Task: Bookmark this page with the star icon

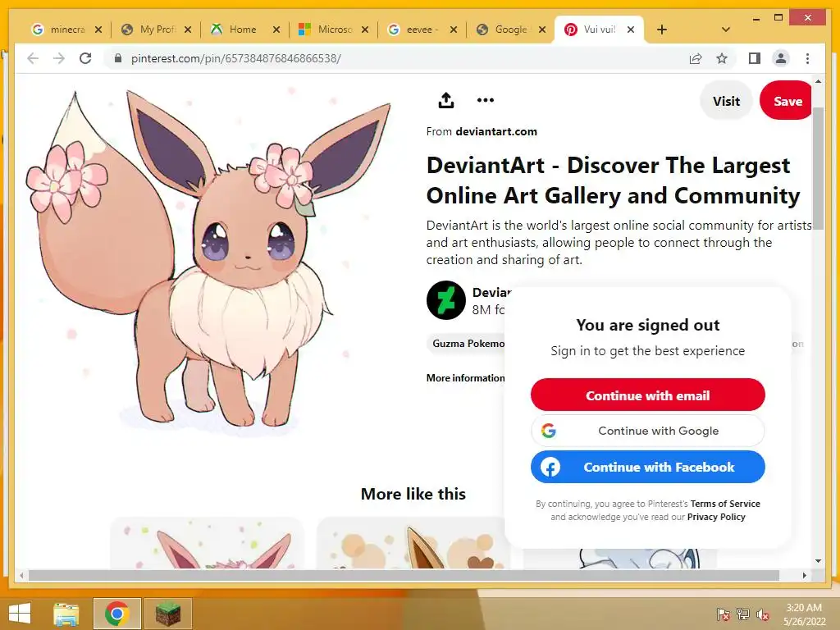Action: (722, 58)
